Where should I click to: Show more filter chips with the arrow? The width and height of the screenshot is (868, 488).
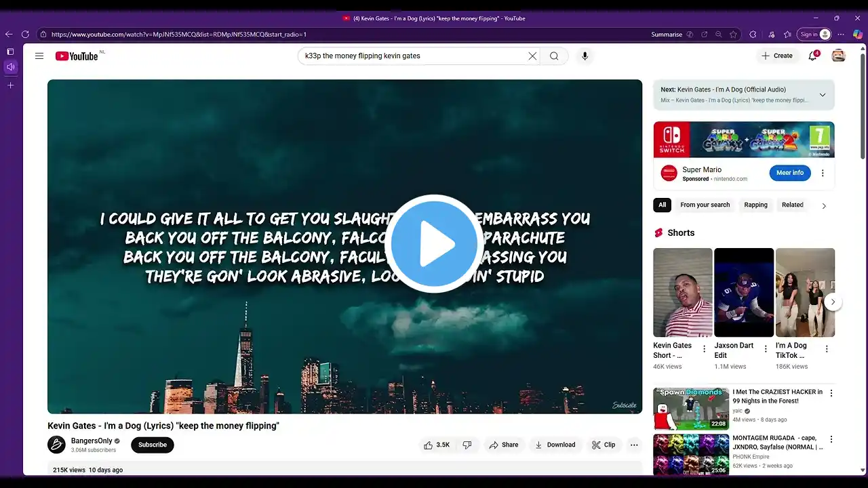pyautogui.click(x=824, y=205)
